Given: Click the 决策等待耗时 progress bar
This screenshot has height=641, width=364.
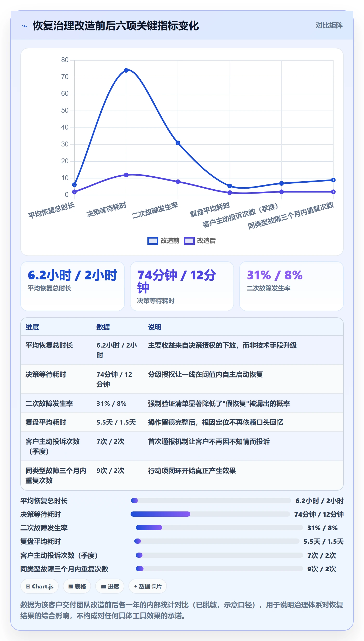Looking at the screenshot, I should [210, 514].
